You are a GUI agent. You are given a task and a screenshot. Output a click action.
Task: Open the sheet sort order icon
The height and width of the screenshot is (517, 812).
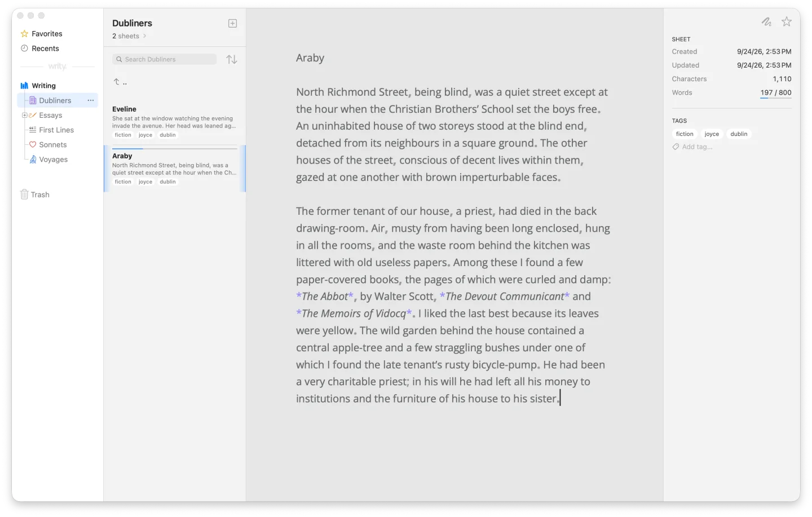coord(232,59)
